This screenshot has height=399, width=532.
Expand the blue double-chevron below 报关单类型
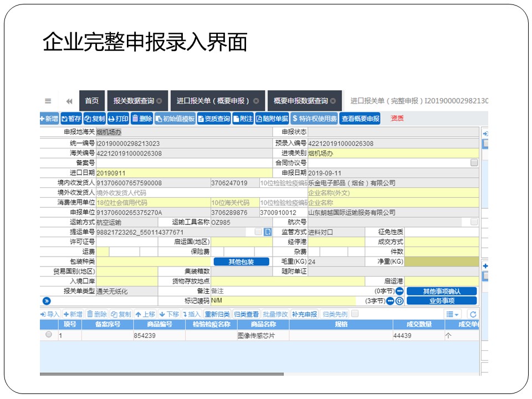click(x=47, y=301)
